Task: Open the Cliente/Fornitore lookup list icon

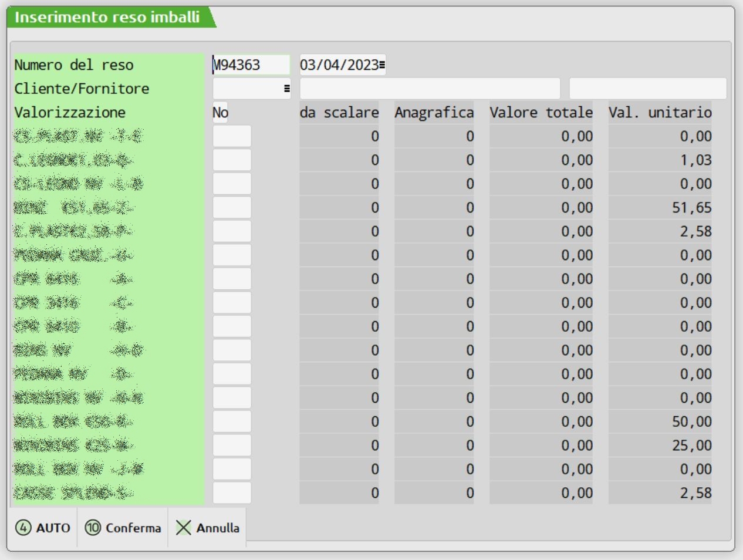Action: (286, 89)
